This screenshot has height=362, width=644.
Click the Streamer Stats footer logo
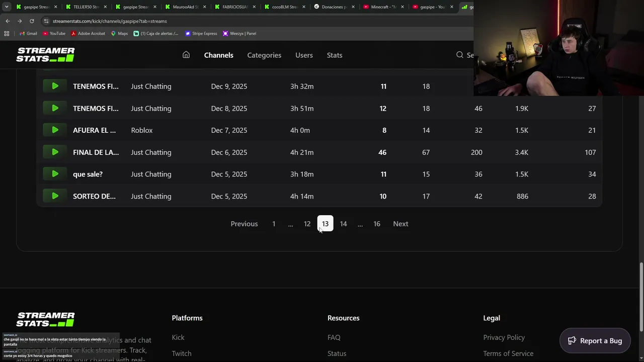point(45,320)
